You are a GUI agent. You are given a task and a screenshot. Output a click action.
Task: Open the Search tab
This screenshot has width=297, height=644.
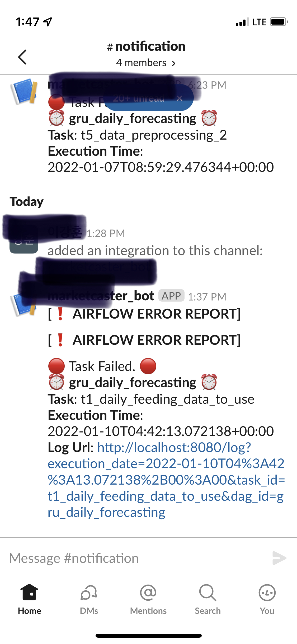click(208, 600)
